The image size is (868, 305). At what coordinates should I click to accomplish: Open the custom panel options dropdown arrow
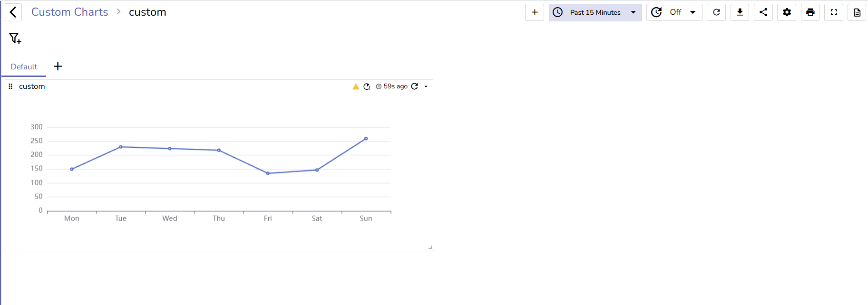pos(426,86)
